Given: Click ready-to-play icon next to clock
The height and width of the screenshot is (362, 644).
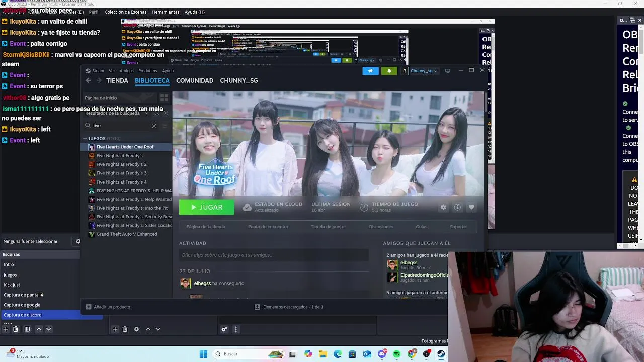Looking at the screenshot, I should click(x=166, y=113).
